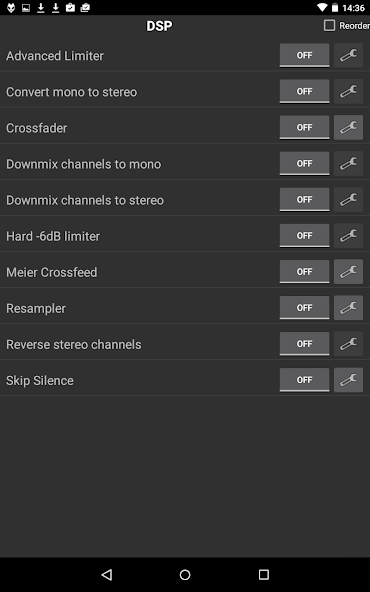370x592 pixels.
Task: Open Resampler wrench settings
Action: pos(348,308)
